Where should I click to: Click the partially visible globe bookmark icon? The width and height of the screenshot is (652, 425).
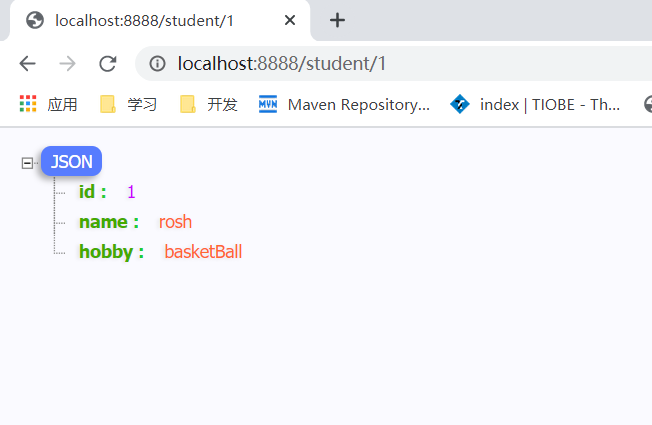(x=648, y=104)
